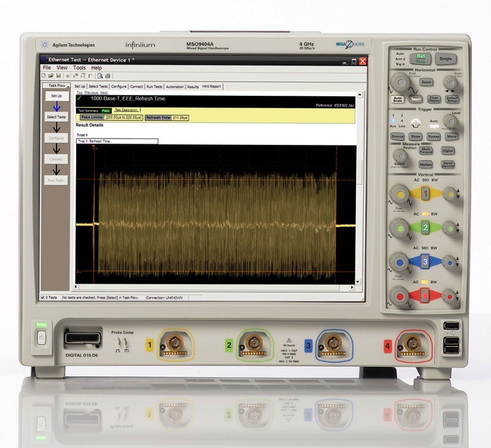Open the File menu
This screenshot has height=448, width=491.
[47, 68]
